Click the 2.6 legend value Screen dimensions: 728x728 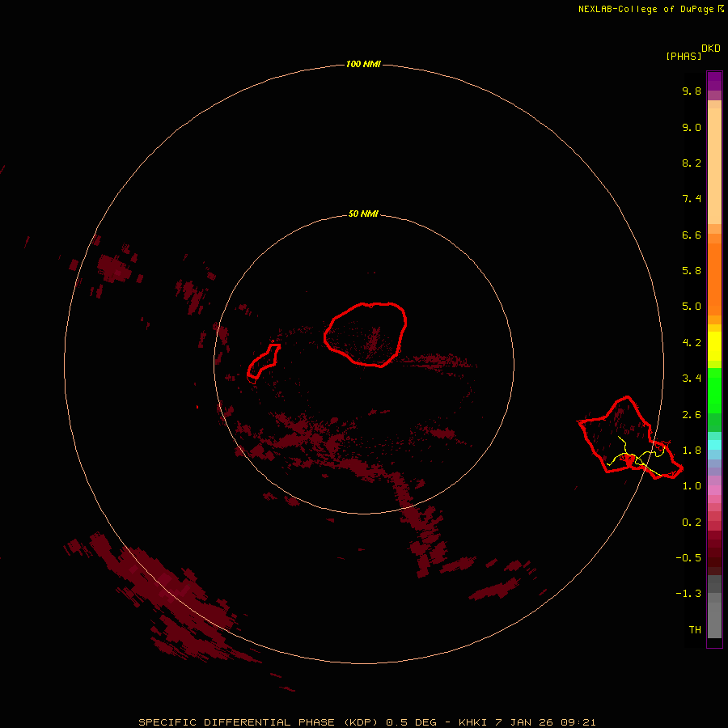coord(692,415)
